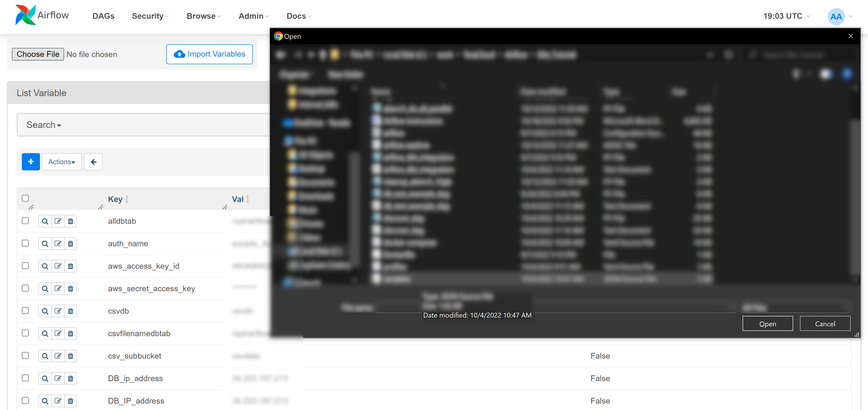Click the blue plus add variable icon
The width and height of the screenshot is (868, 410).
pyautogui.click(x=31, y=162)
